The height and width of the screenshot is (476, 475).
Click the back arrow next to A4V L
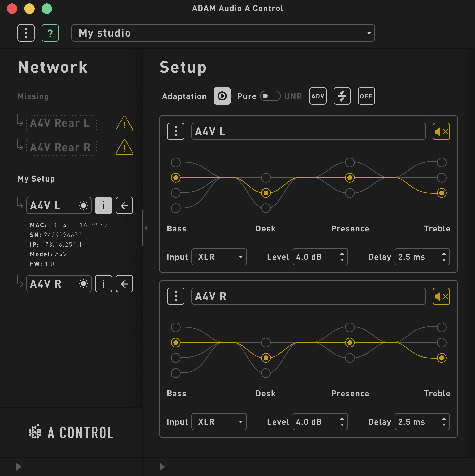click(124, 205)
